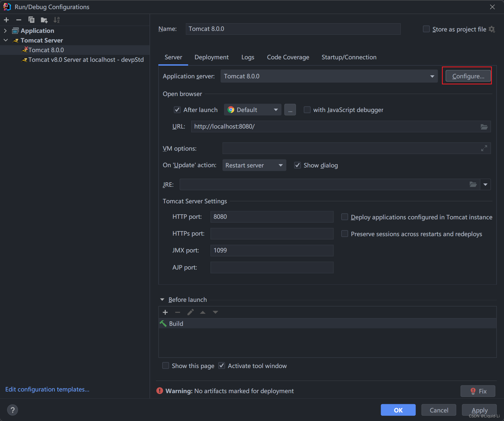Add Before launch task plus icon

pos(165,312)
